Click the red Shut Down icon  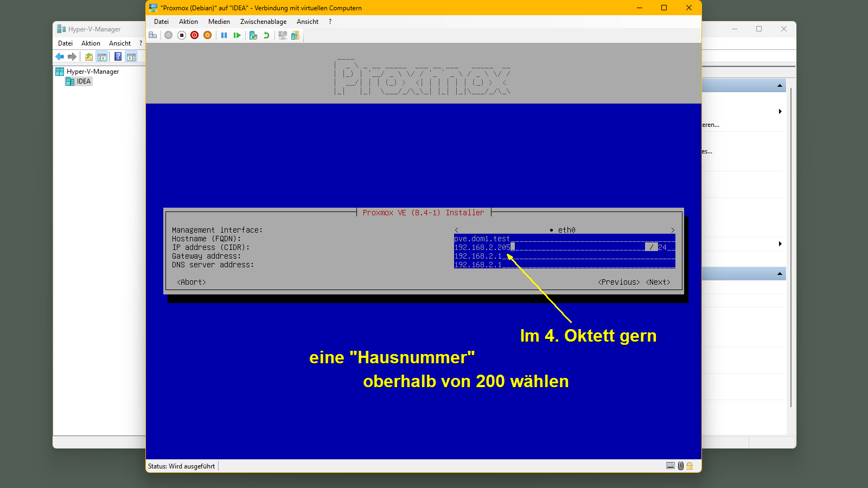pyautogui.click(x=194, y=35)
